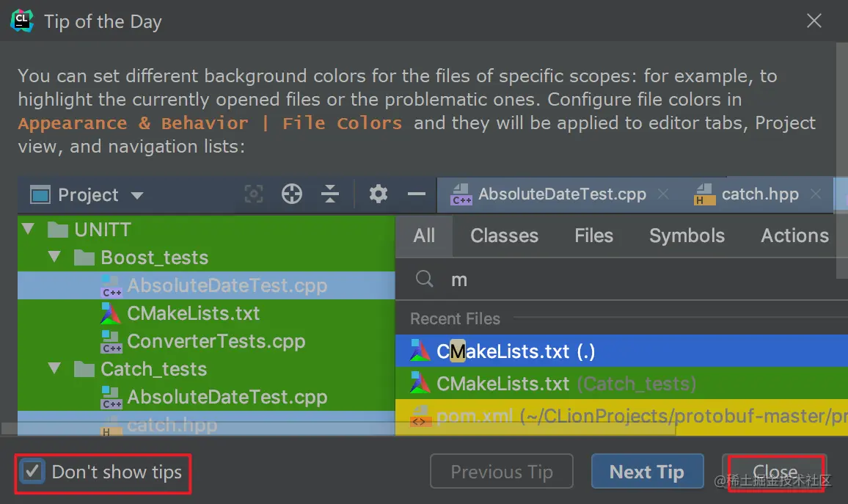848x504 pixels.
Task: Open the Project view dropdown arrow
Action: 137,195
